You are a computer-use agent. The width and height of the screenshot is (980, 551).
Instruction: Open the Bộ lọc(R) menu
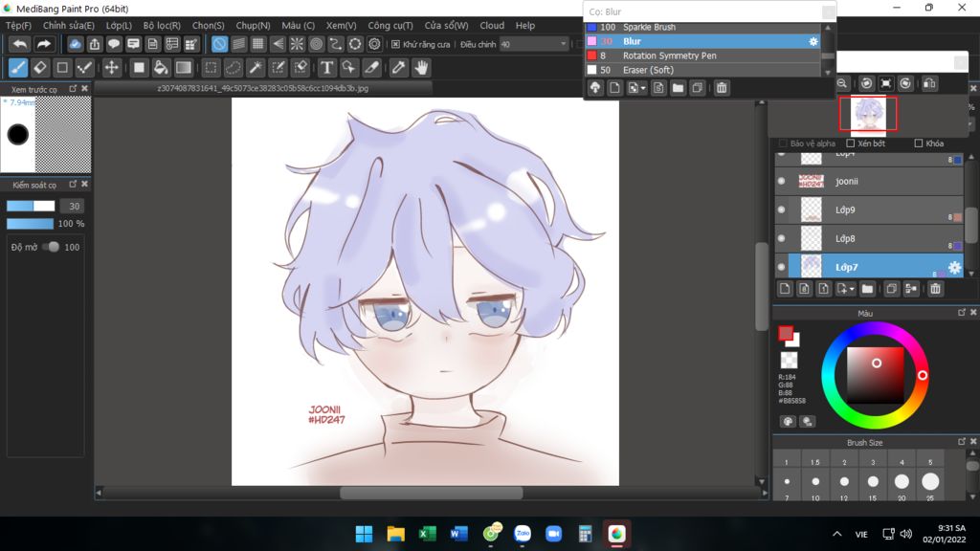coord(162,26)
